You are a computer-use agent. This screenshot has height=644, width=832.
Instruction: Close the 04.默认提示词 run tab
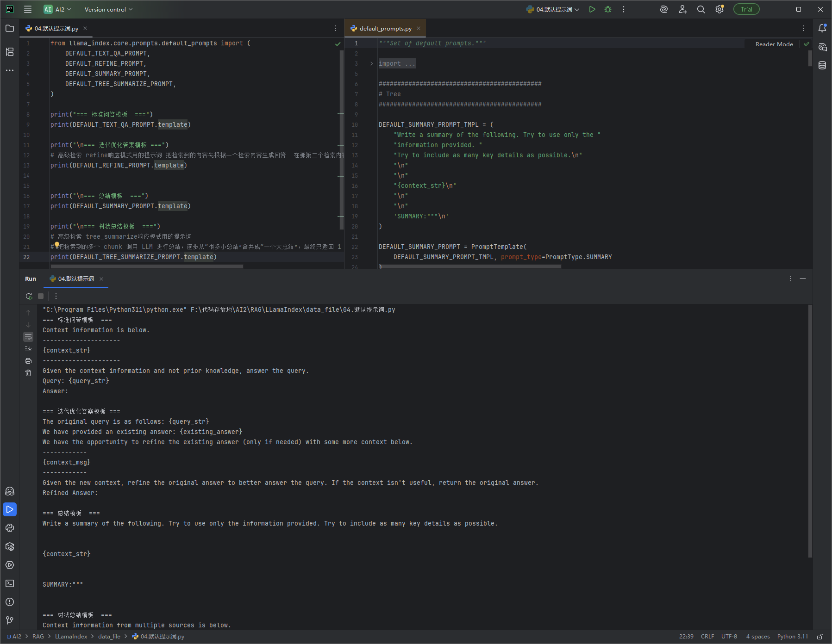[101, 279]
